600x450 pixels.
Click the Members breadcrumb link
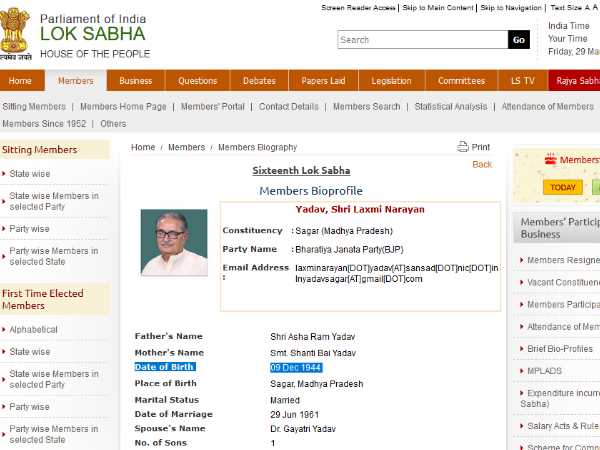tap(186, 147)
